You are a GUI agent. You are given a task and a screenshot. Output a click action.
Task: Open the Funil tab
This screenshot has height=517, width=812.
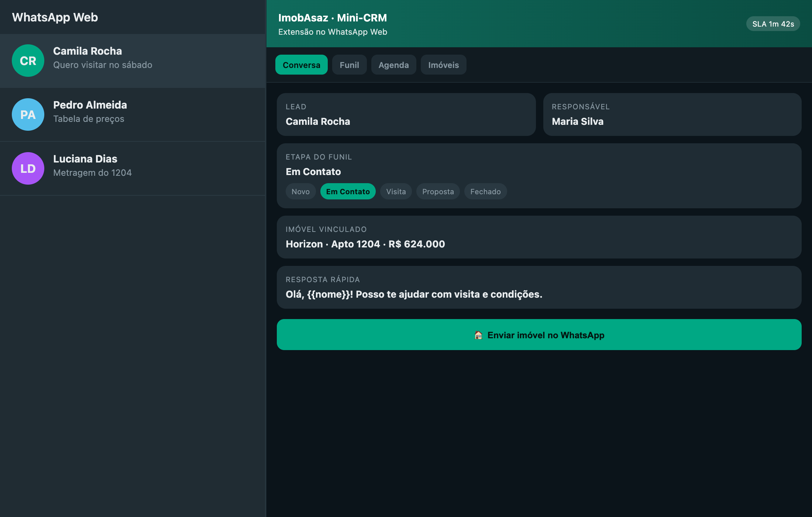(x=349, y=65)
